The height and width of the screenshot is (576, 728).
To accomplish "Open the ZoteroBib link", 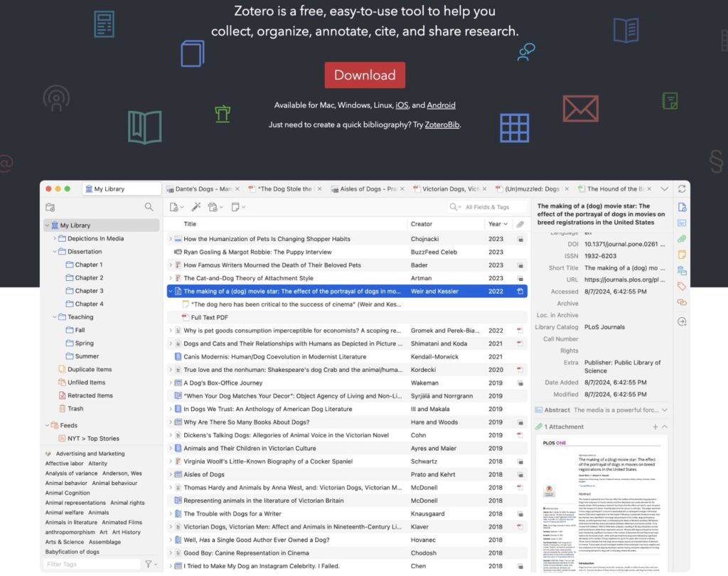I will [442, 124].
